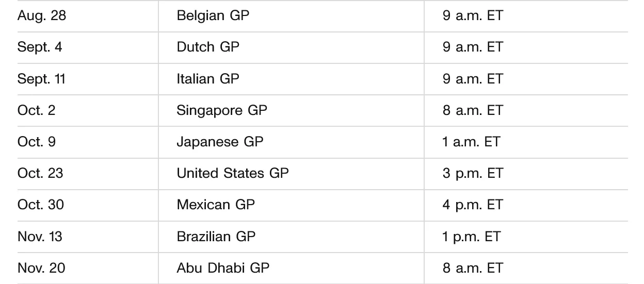Select the Sept. 11 date cell
Screen dimensions: 644x284
pos(42,79)
